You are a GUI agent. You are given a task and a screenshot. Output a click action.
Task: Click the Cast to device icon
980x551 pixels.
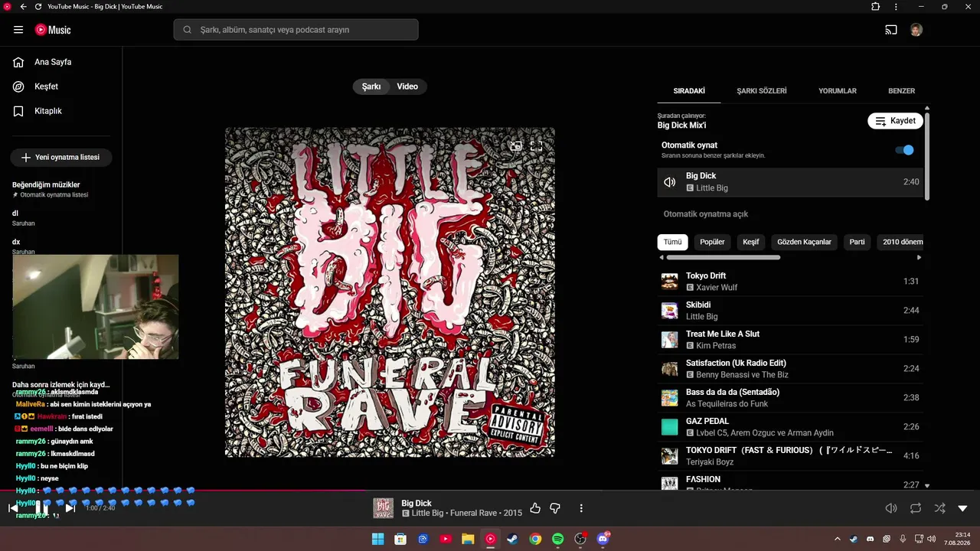890,30
